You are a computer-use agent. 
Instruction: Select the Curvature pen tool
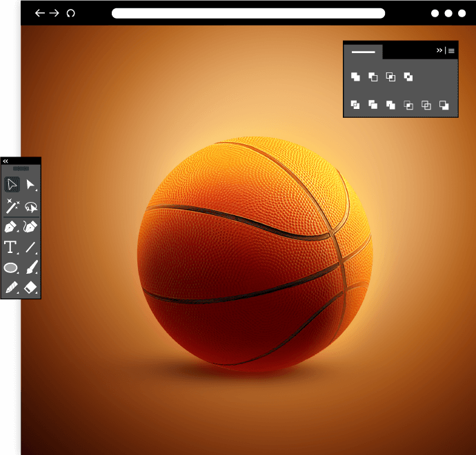[30, 227]
